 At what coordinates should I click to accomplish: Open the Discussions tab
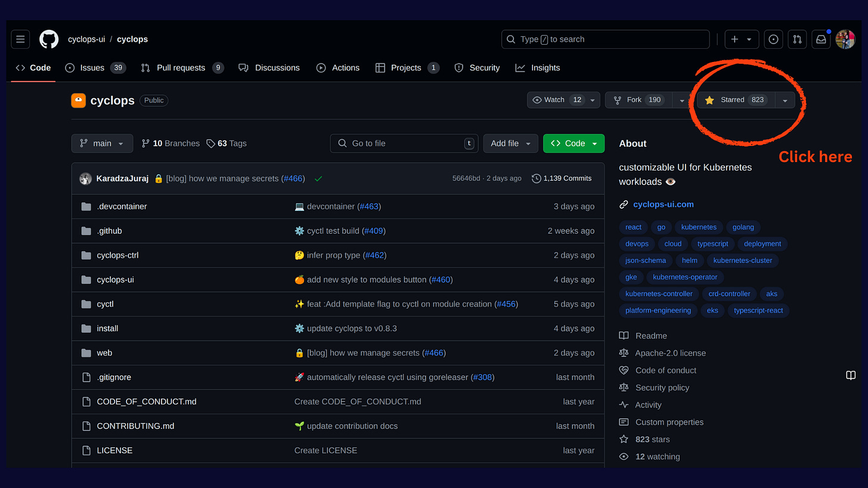point(269,68)
